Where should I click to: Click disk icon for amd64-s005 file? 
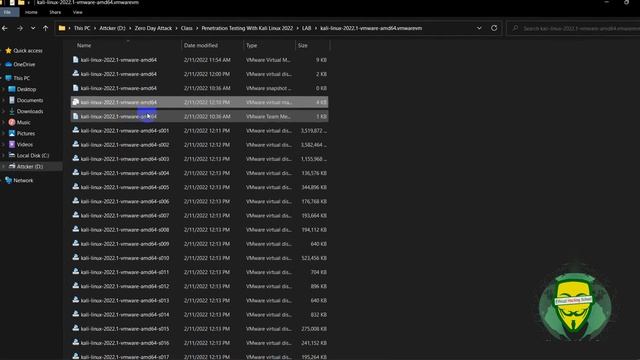[x=76, y=187]
